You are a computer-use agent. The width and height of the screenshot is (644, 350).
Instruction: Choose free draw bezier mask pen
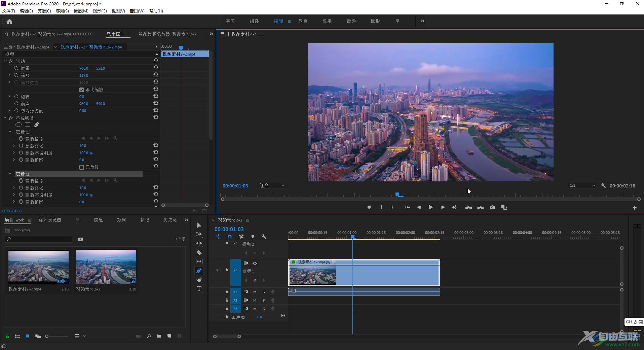point(37,125)
